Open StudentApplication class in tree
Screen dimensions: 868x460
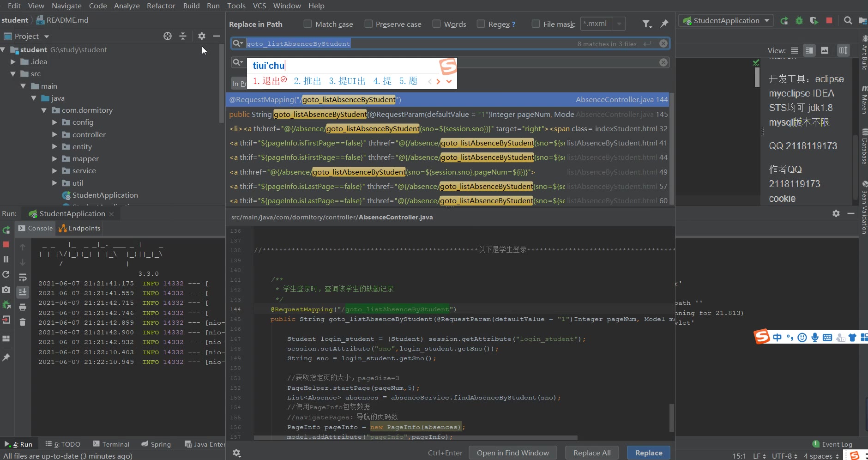click(105, 195)
